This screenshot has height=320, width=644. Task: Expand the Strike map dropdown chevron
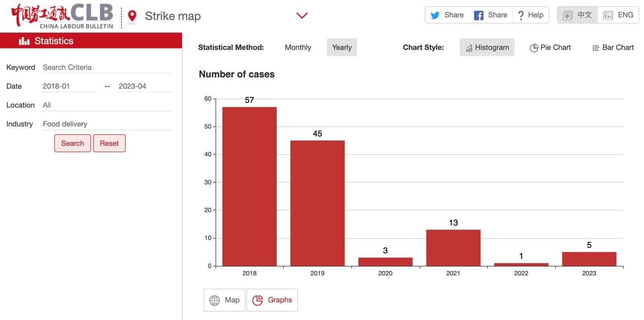coord(302,16)
